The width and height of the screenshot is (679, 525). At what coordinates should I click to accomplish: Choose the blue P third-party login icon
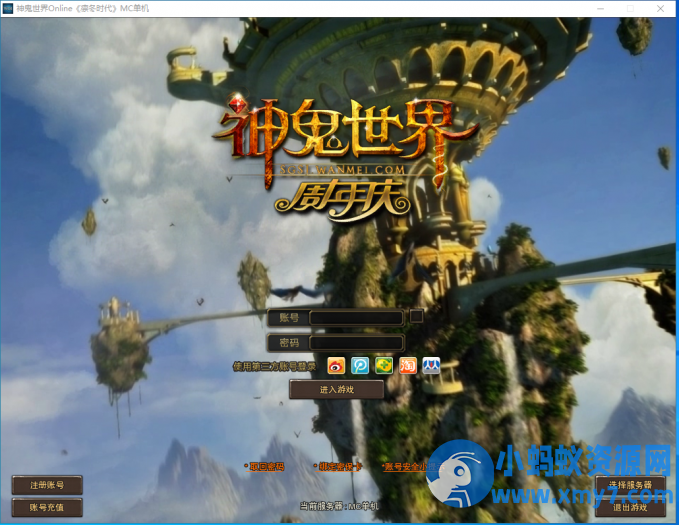point(360,366)
